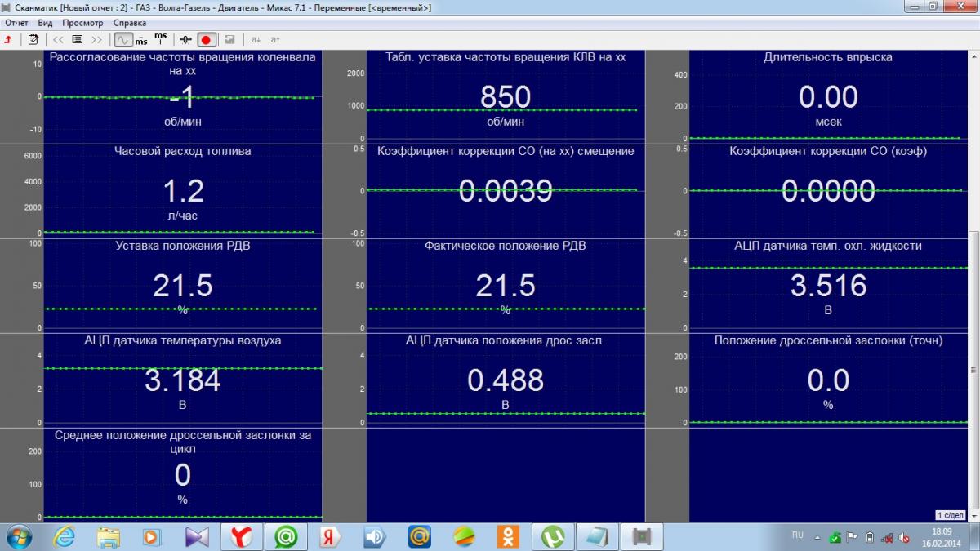Decrease time scale with ms minus icon
The image size is (980, 551).
click(x=141, y=39)
